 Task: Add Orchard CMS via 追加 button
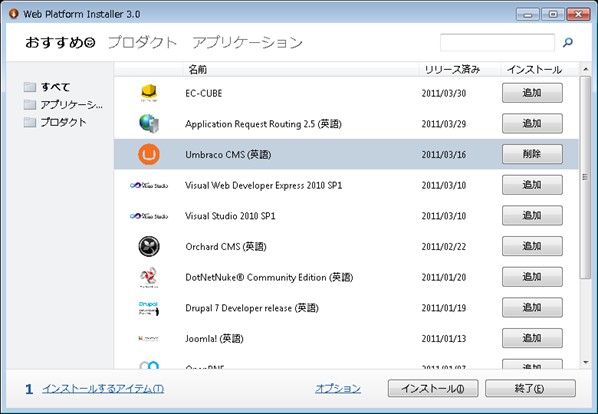pos(532,246)
